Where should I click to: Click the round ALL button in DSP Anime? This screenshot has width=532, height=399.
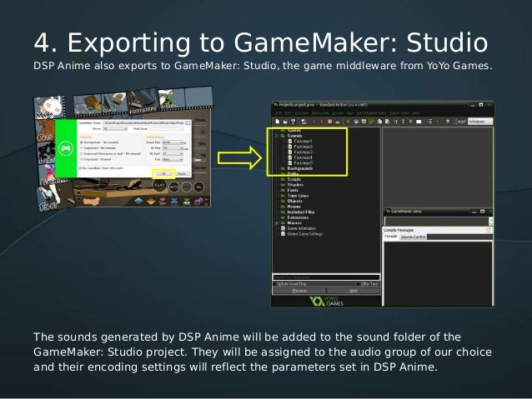pos(198,187)
